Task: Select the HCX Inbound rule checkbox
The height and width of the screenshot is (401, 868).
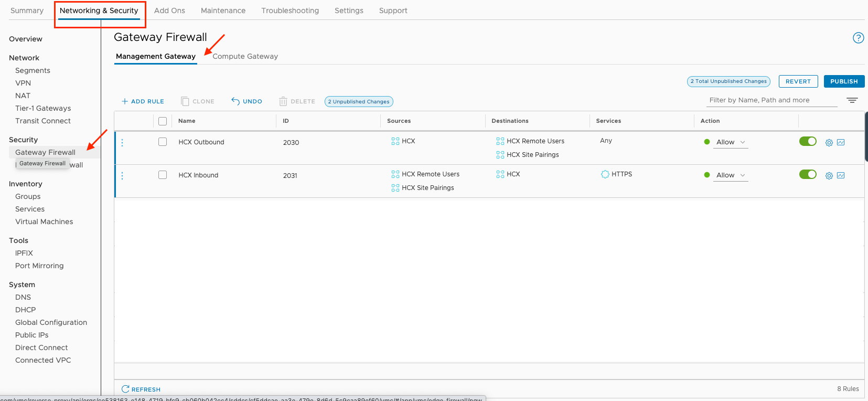Action: click(163, 175)
